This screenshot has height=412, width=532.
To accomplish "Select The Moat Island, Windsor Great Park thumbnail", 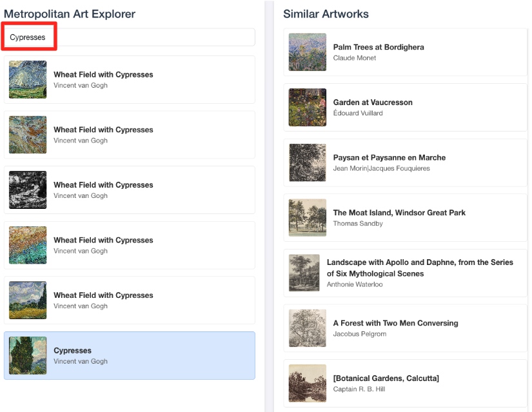I will 308,218.
